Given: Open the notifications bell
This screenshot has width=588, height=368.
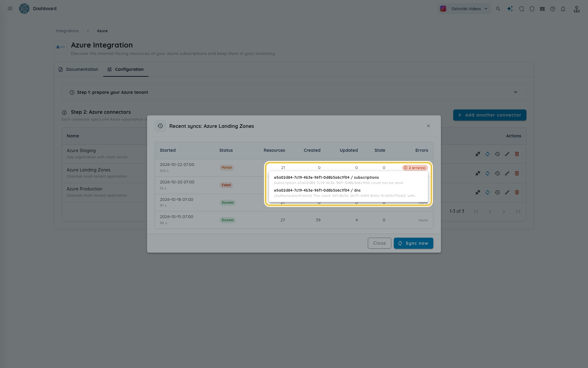Looking at the screenshot, I should (563, 9).
